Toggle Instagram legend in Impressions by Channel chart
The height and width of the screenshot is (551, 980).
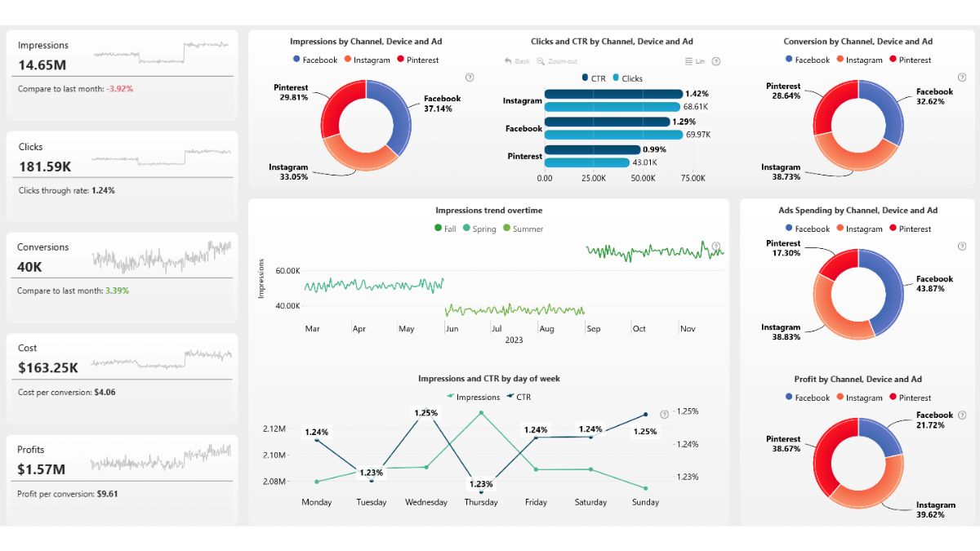coord(367,60)
